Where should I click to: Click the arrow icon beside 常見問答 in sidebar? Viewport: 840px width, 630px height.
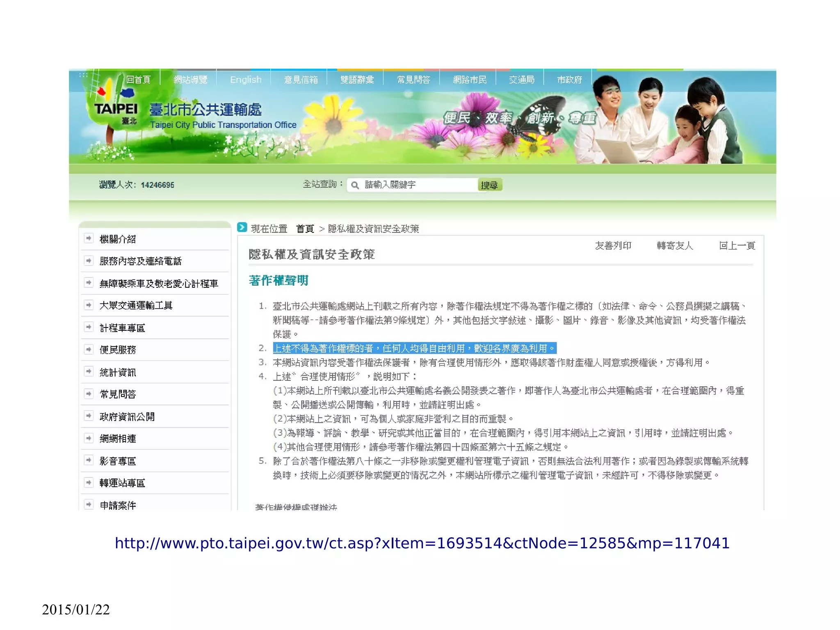[x=89, y=394]
